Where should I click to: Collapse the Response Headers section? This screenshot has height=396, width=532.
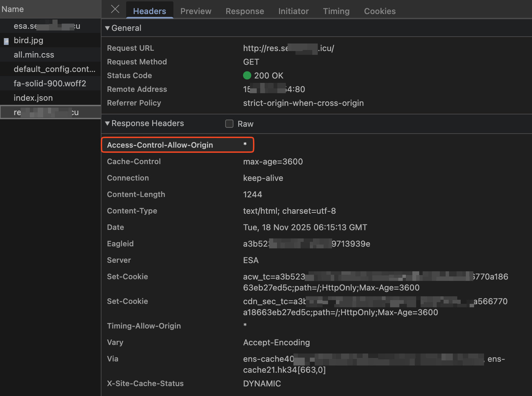[108, 123]
